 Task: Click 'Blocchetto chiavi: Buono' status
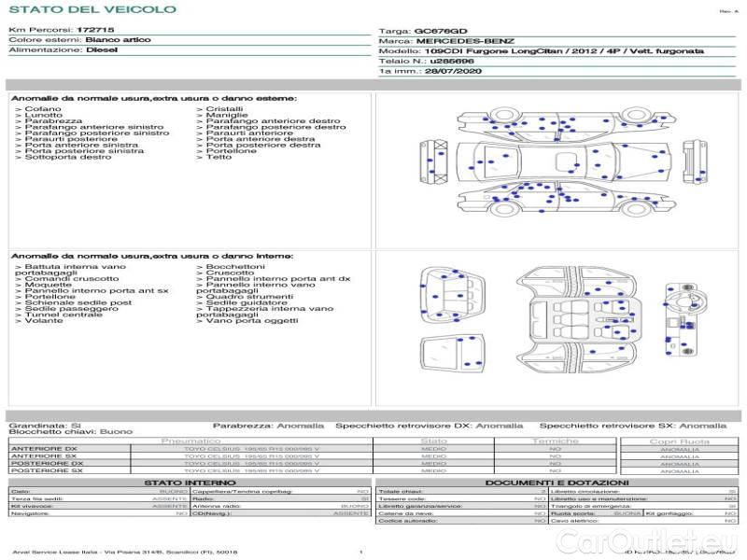[71, 432]
